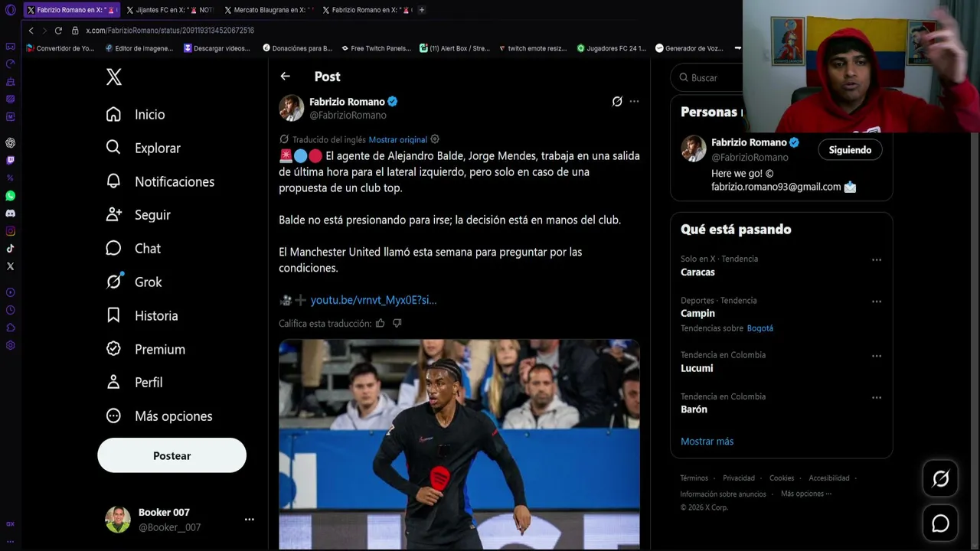Open the Términos footer link

pyautogui.click(x=694, y=478)
